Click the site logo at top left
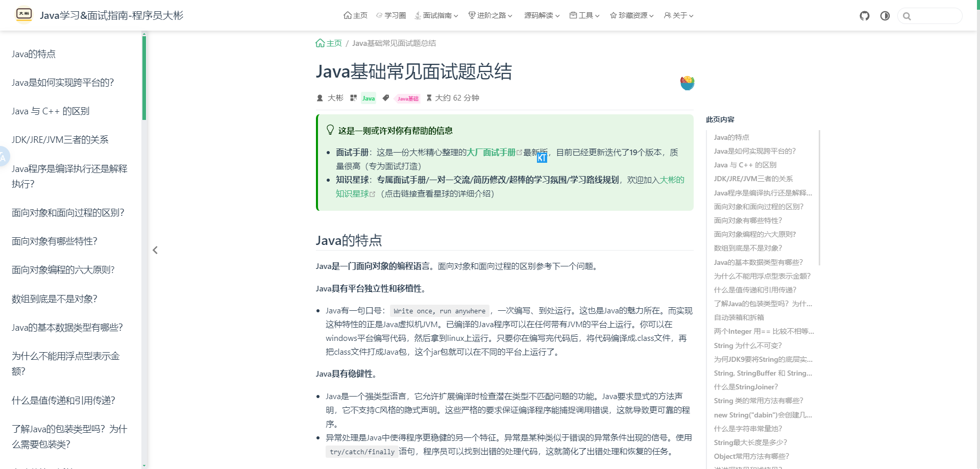 point(24,15)
